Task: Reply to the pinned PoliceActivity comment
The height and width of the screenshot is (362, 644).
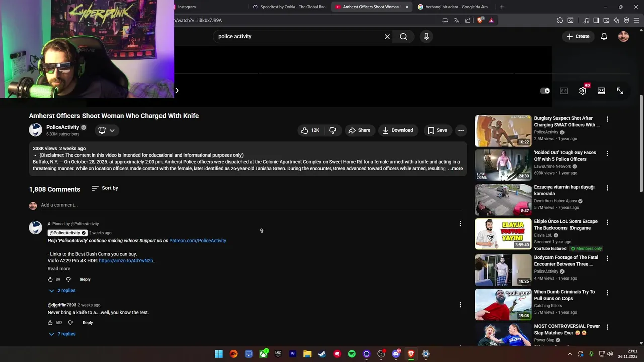Action: [x=86, y=279]
